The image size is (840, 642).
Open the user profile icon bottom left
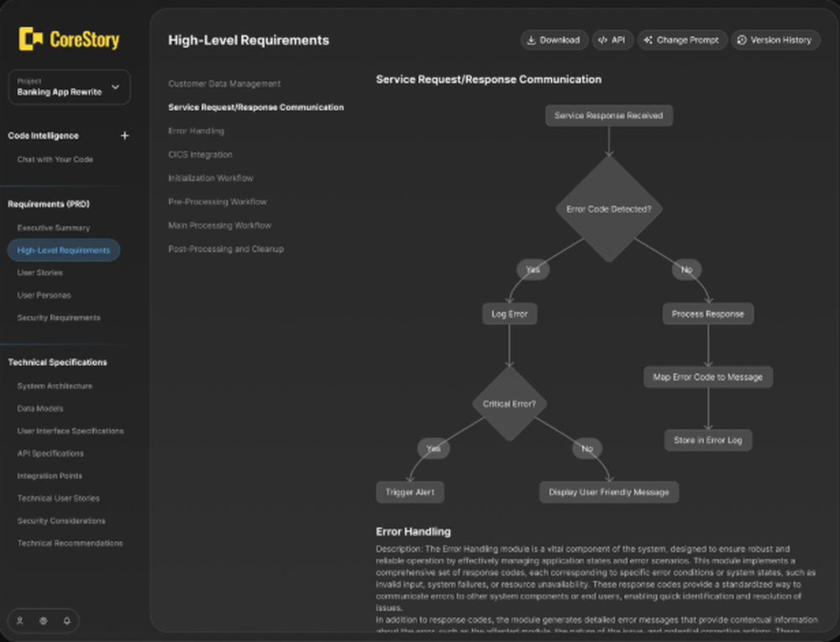[20, 620]
